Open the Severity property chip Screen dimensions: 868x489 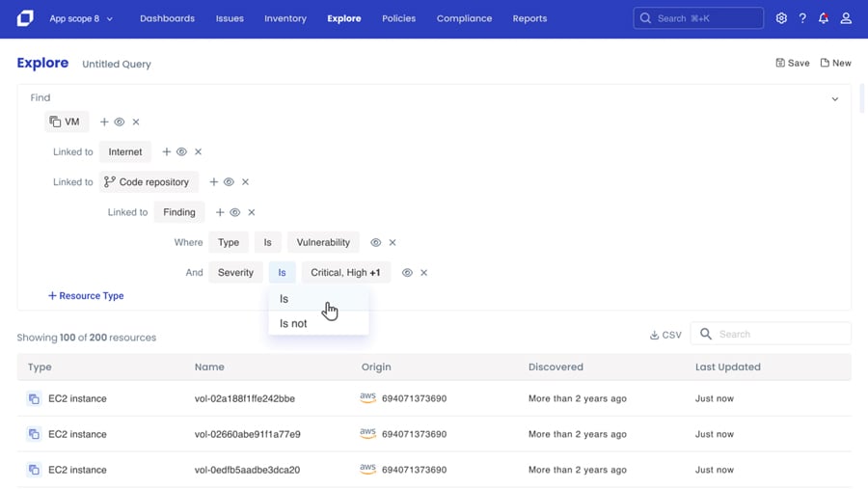(x=236, y=272)
